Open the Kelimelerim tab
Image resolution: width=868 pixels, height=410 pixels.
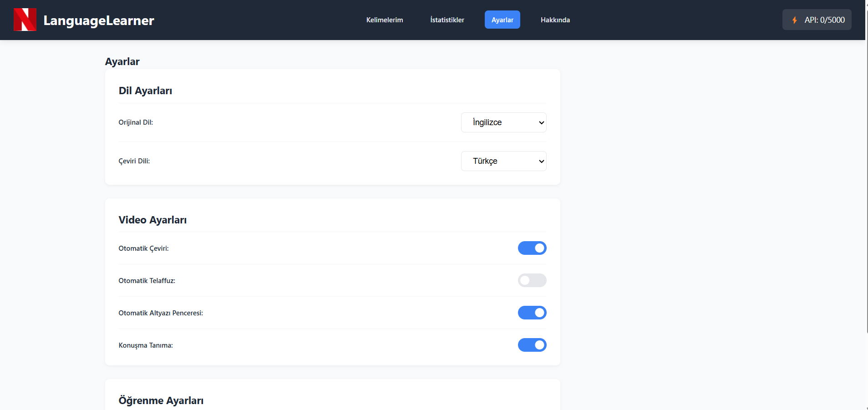[384, 20]
